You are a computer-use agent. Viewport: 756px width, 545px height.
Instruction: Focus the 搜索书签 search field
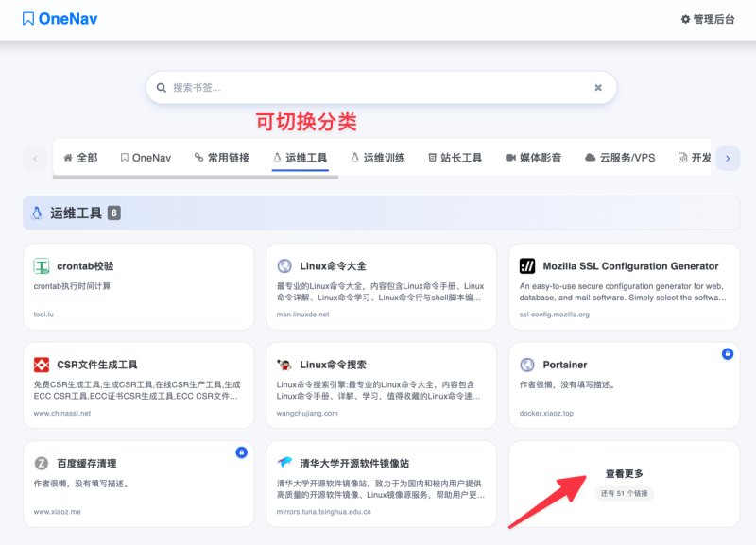pos(382,88)
